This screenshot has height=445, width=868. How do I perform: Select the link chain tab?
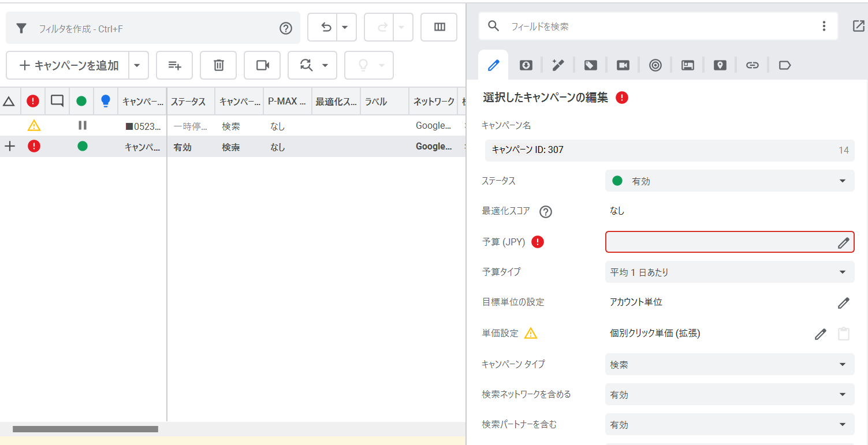pyautogui.click(x=752, y=65)
